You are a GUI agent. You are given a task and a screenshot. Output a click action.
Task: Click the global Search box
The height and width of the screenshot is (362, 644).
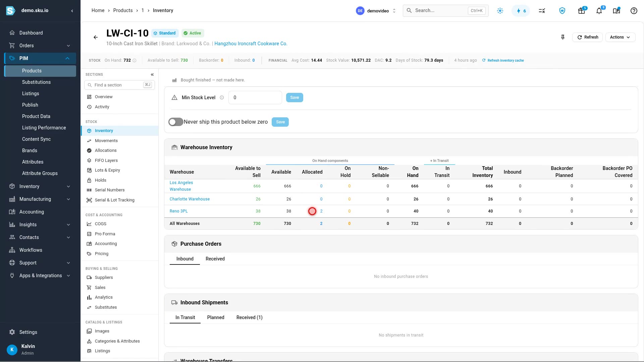445,11
